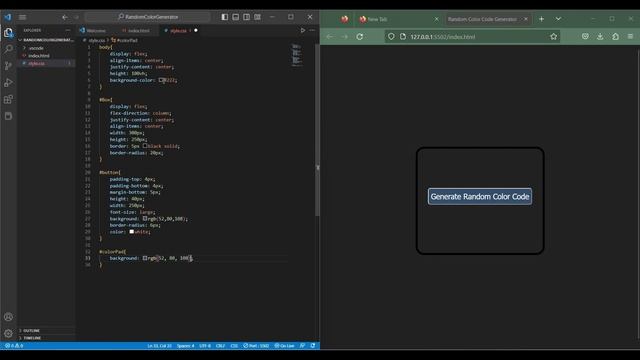This screenshot has height=360, width=640.
Task: Go back using VS Code navigation arrow
Action: [65, 17]
